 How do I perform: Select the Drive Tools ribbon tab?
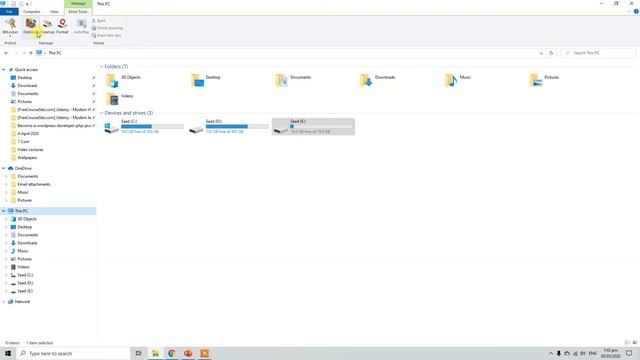click(78, 12)
